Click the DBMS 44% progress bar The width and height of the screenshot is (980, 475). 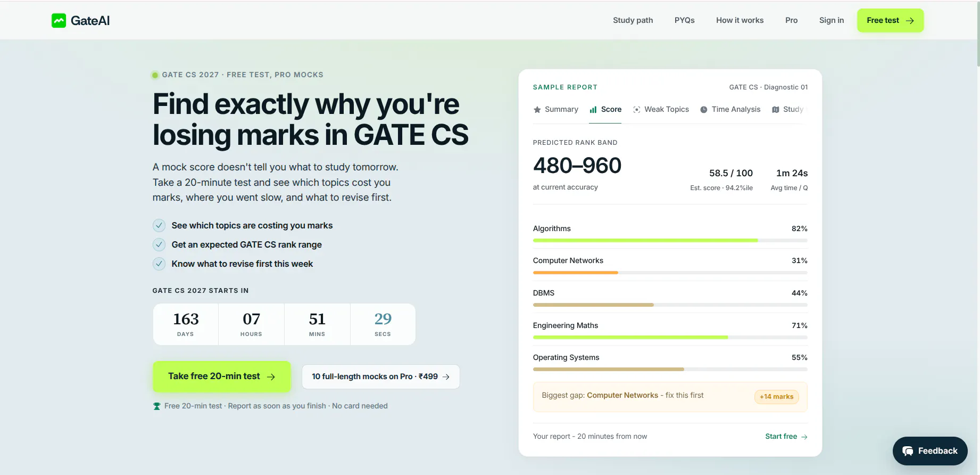pyautogui.click(x=670, y=305)
